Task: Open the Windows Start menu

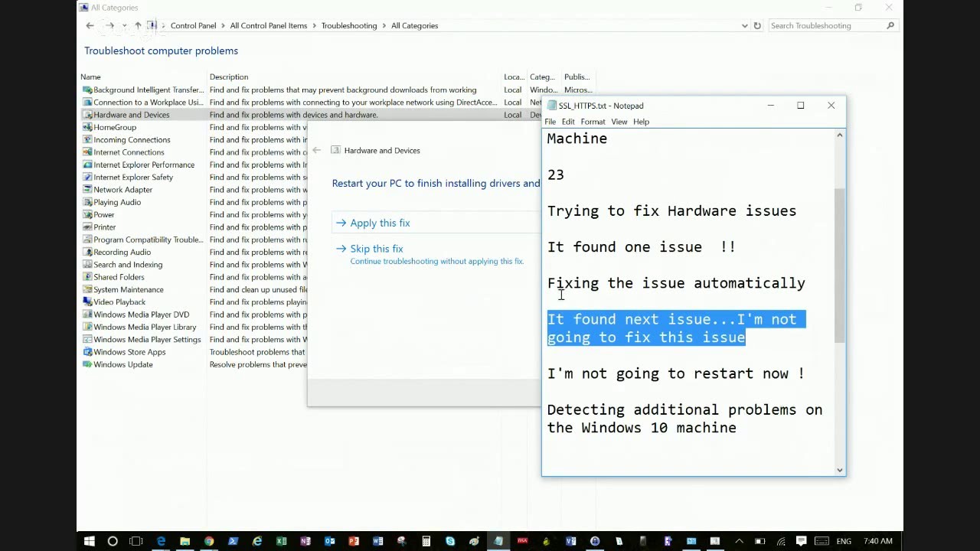Action: (x=89, y=541)
